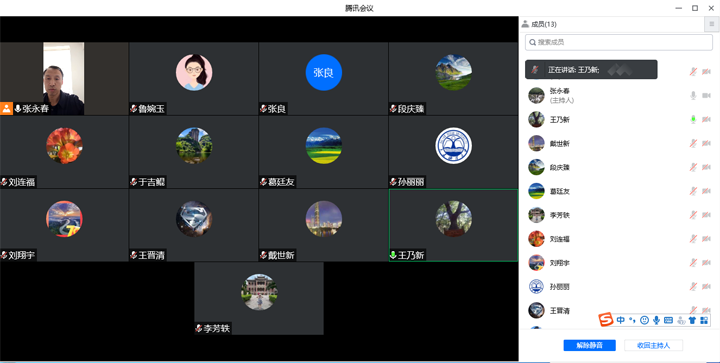Toggle microphone for 戴世新 in the members list

click(x=693, y=143)
